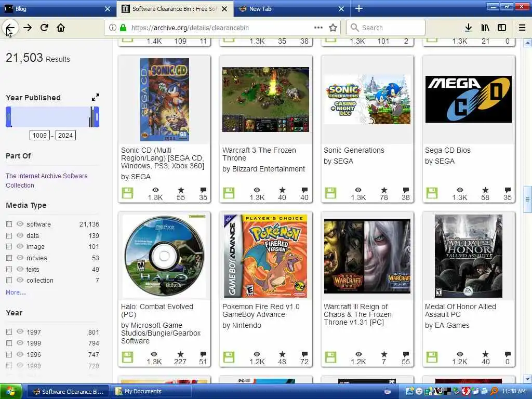
Task: Open Sonic Generations title link
Action: (x=354, y=150)
